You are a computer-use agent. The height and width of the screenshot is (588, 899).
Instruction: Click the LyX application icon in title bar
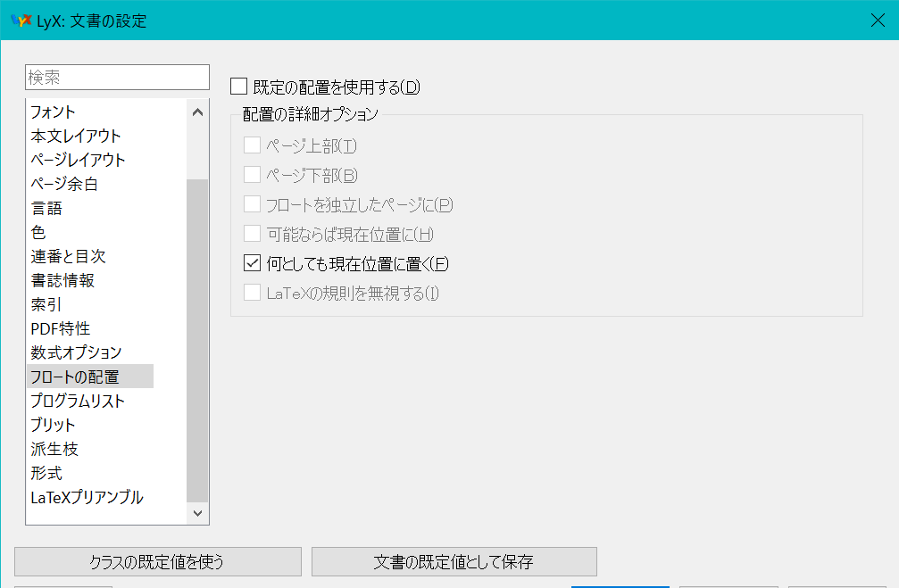pos(21,21)
